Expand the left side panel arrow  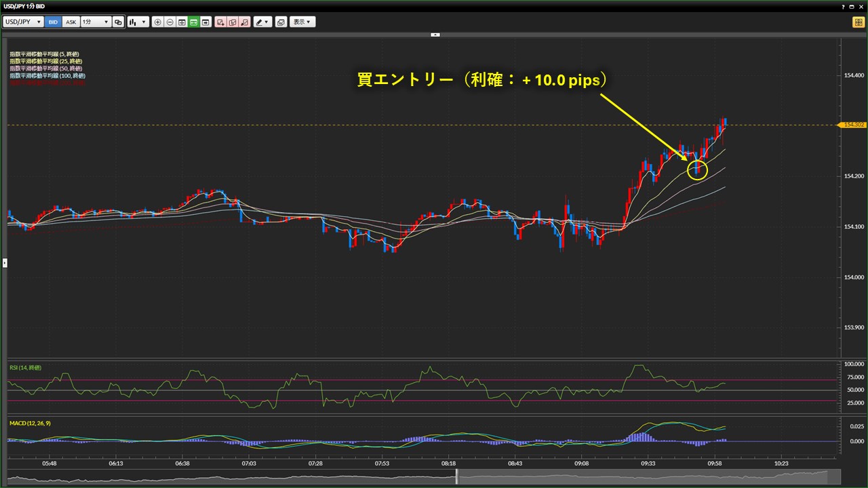(x=5, y=262)
